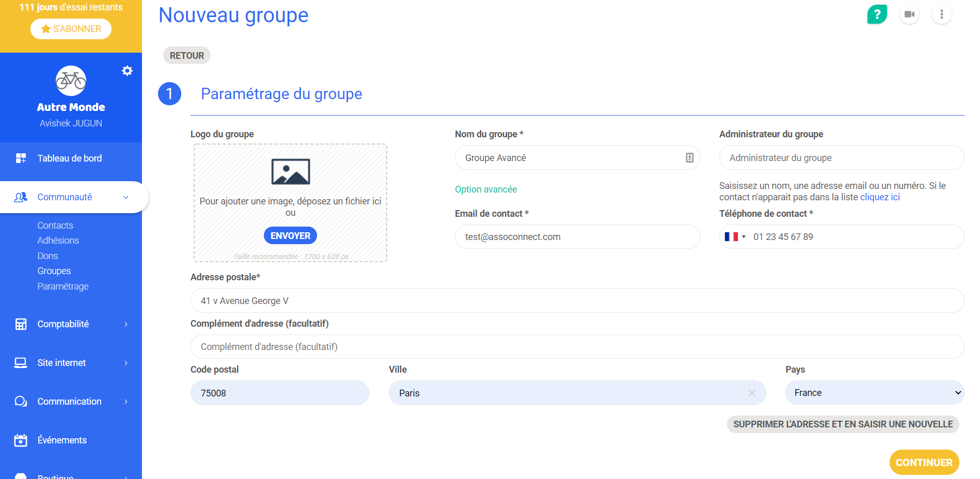Click the Site internet laptop icon
The width and height of the screenshot is (980, 479).
pos(21,363)
